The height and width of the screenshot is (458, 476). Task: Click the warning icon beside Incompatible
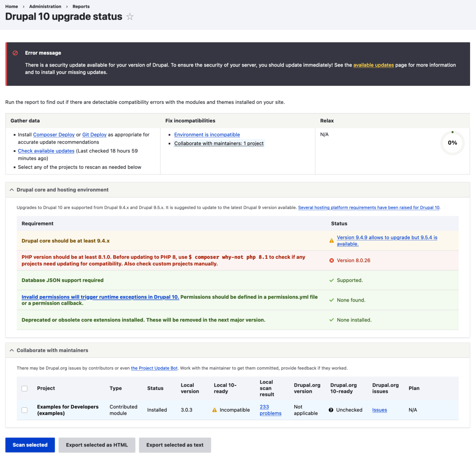[215, 410]
